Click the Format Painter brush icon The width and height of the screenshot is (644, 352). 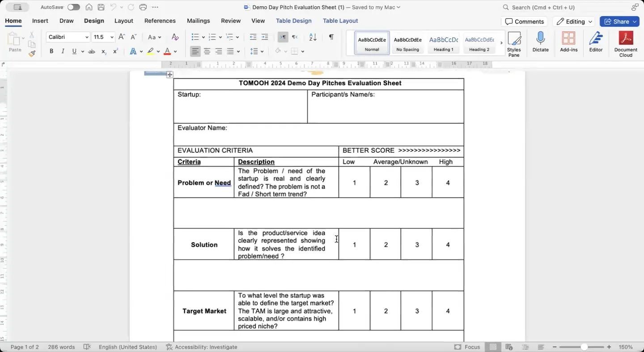pyautogui.click(x=32, y=54)
